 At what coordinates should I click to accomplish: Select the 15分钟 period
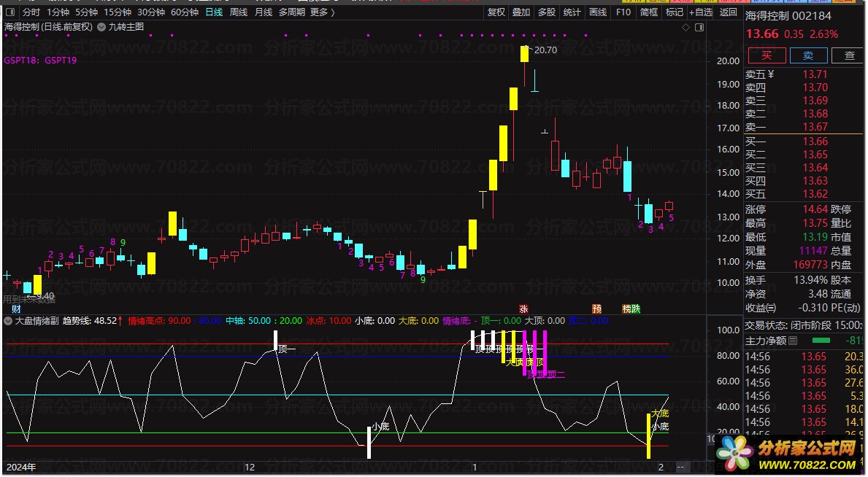click(118, 12)
